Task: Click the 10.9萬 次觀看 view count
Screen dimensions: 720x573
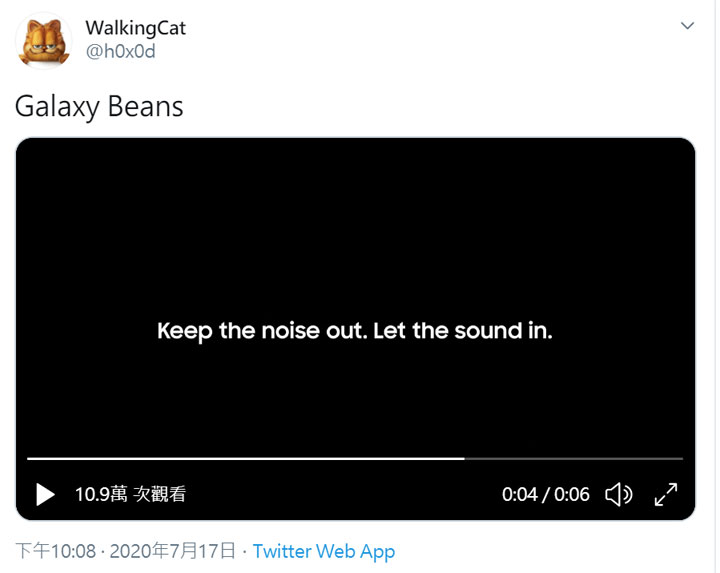Action: 130,494
